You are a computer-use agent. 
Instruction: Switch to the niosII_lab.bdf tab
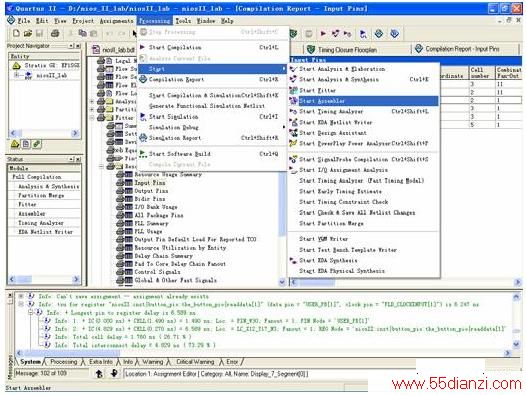point(113,50)
